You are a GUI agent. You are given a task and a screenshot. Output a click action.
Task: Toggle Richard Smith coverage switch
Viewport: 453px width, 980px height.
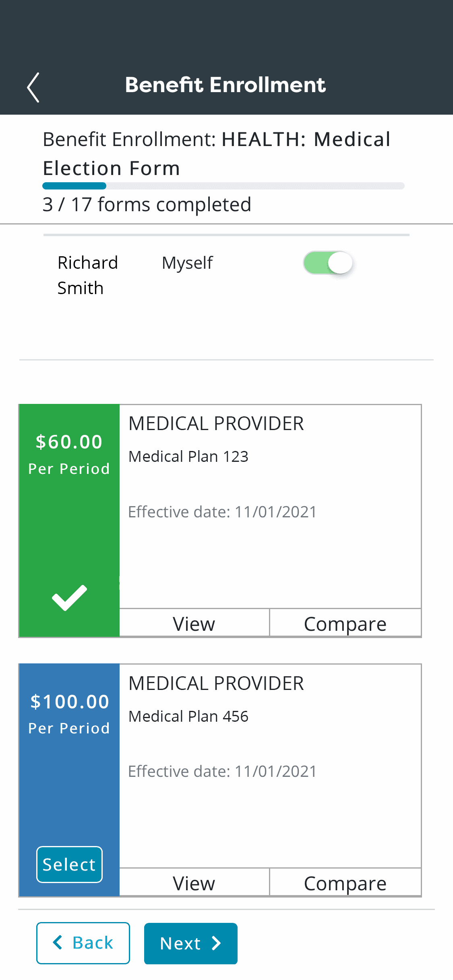point(328,263)
